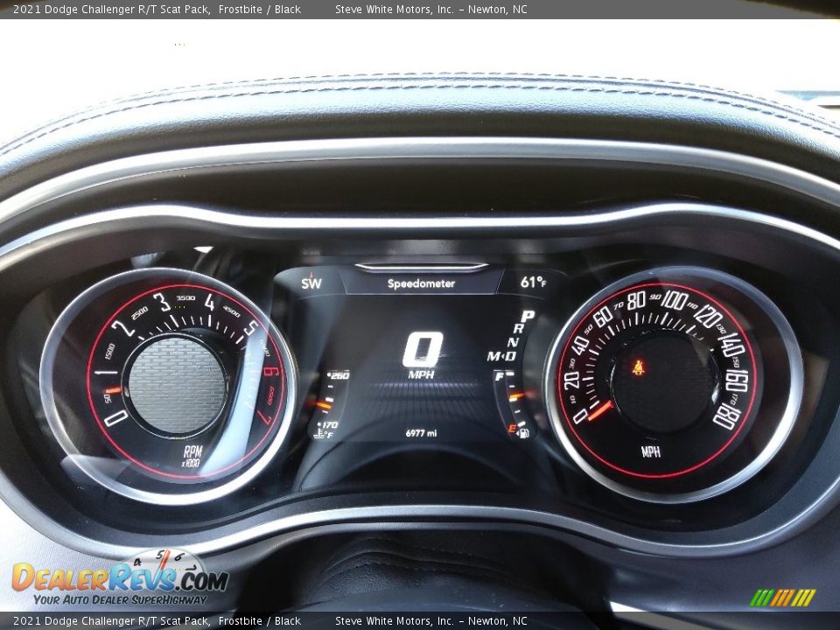Click the orange tachometer needle
This screenshot has width=840, height=630.
(x=113, y=390)
